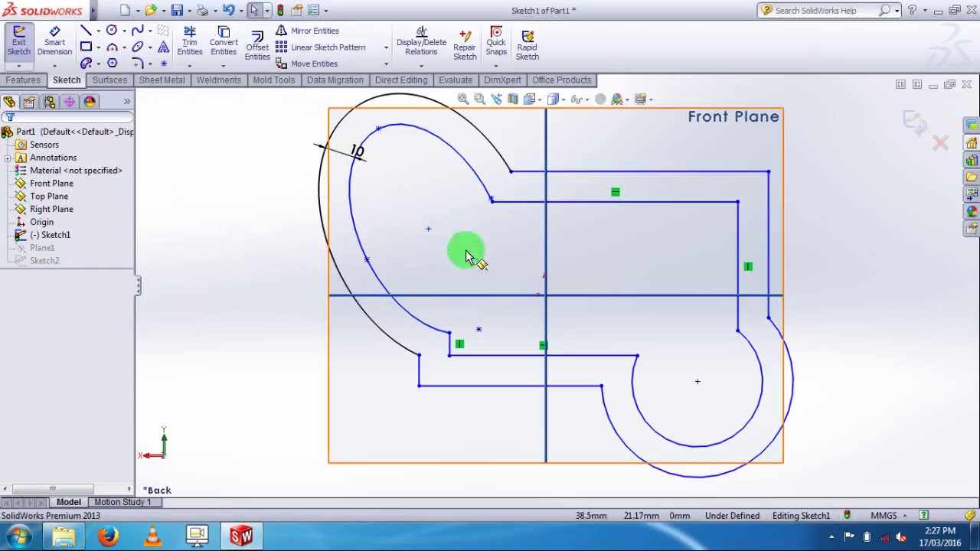Select the Centerpoint Arc tool
The width and height of the screenshot is (980, 551).
coord(112,47)
